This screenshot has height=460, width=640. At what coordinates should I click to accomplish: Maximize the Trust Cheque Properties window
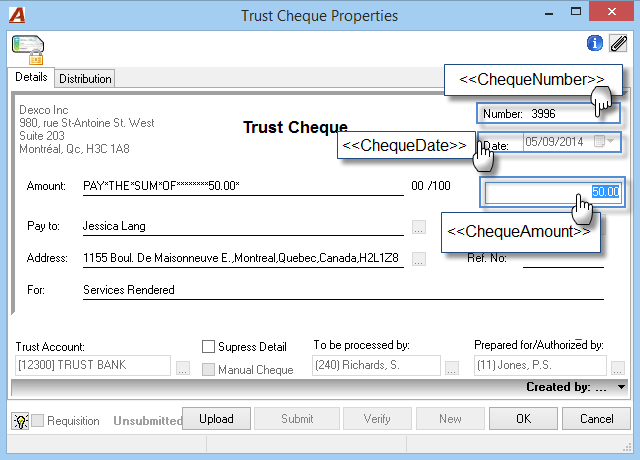point(576,12)
